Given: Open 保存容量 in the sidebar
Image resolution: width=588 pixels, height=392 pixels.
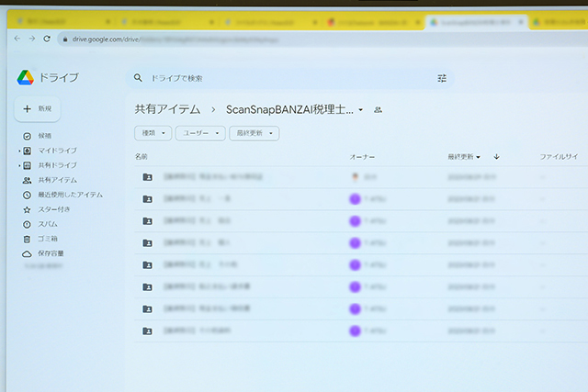Looking at the screenshot, I should point(51,253).
